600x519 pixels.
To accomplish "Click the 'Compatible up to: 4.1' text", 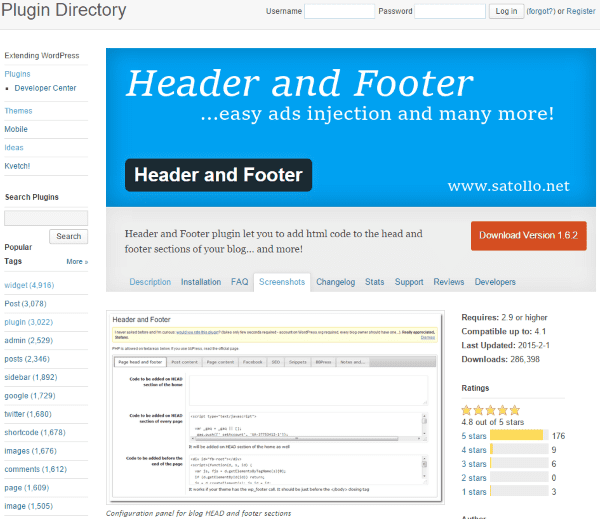I will tap(504, 331).
